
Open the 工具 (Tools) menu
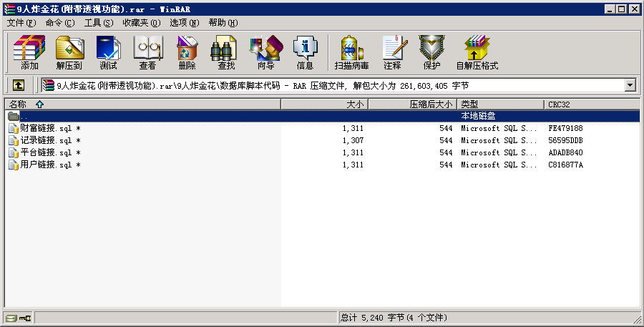[x=99, y=22]
